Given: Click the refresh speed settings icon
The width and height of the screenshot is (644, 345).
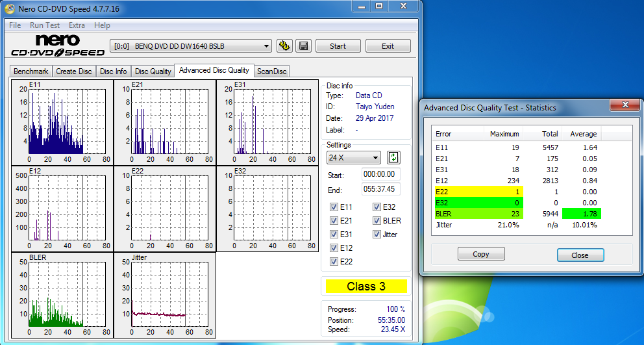Looking at the screenshot, I should point(393,157).
